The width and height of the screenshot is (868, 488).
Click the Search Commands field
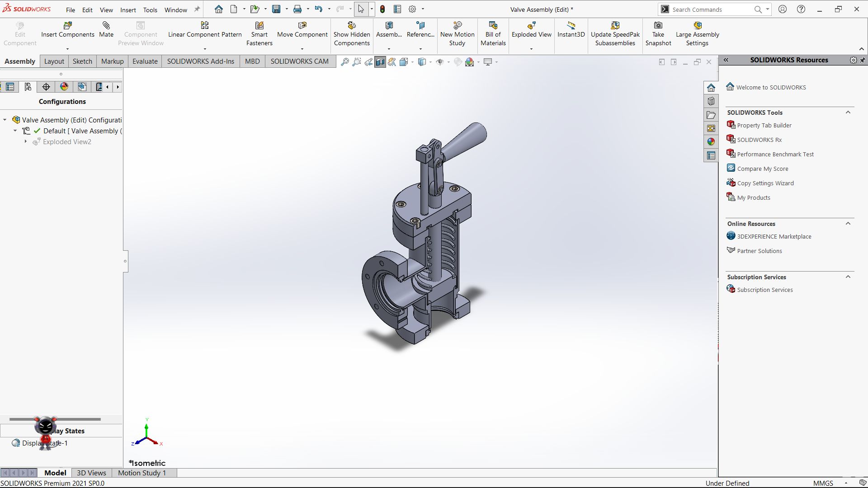click(710, 9)
